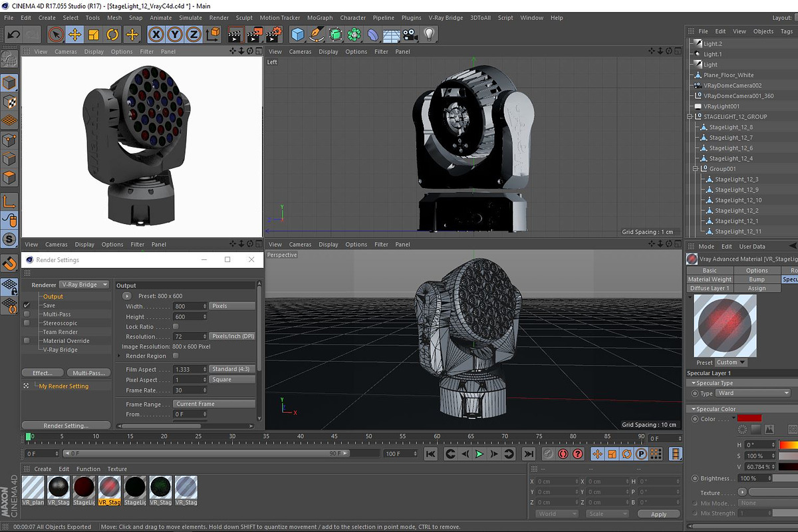This screenshot has width=798, height=532.
Task: Switch to the Diffuse Layer 1 tab
Action: tap(710, 288)
